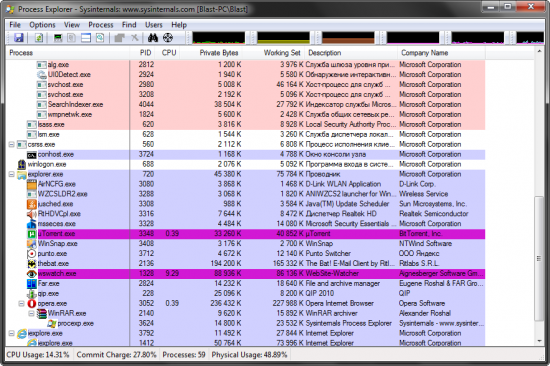The image size is (550, 366).
Task: Click the Far.exe blue panels icon
Action: [32, 284]
